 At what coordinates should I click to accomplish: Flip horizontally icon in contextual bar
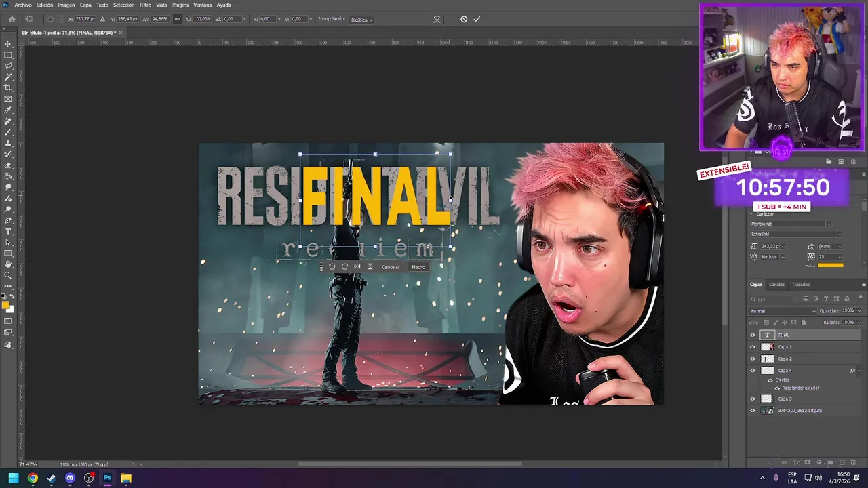click(357, 267)
